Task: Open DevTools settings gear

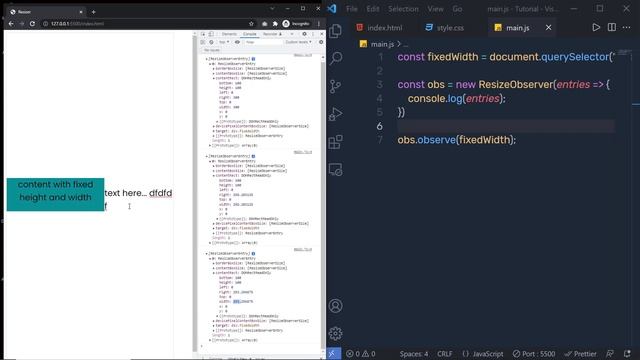Action: point(304,34)
